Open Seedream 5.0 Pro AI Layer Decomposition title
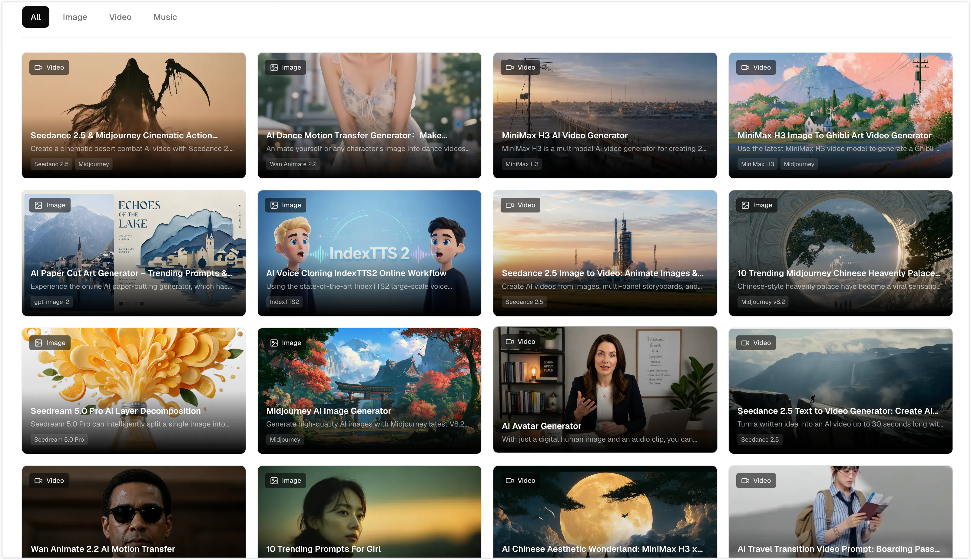971x560 pixels. [116, 411]
